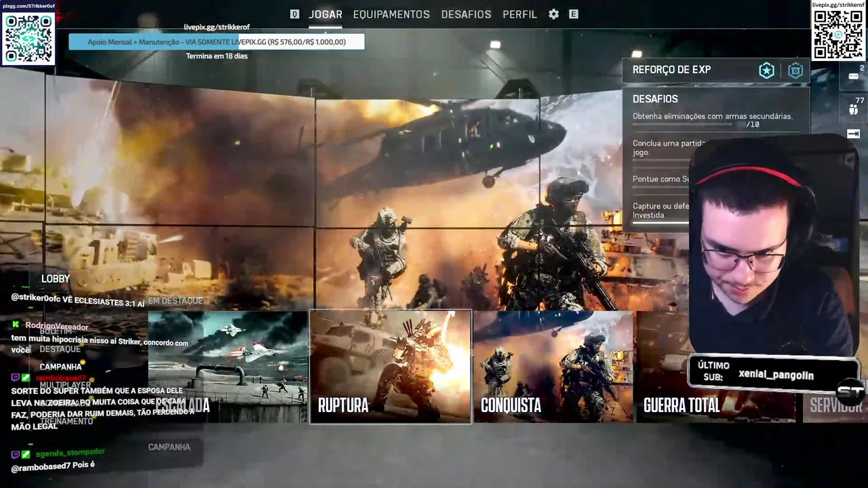The image size is (868, 488).
Task: Select the ESCALADA game mode tile
Action: click(228, 367)
